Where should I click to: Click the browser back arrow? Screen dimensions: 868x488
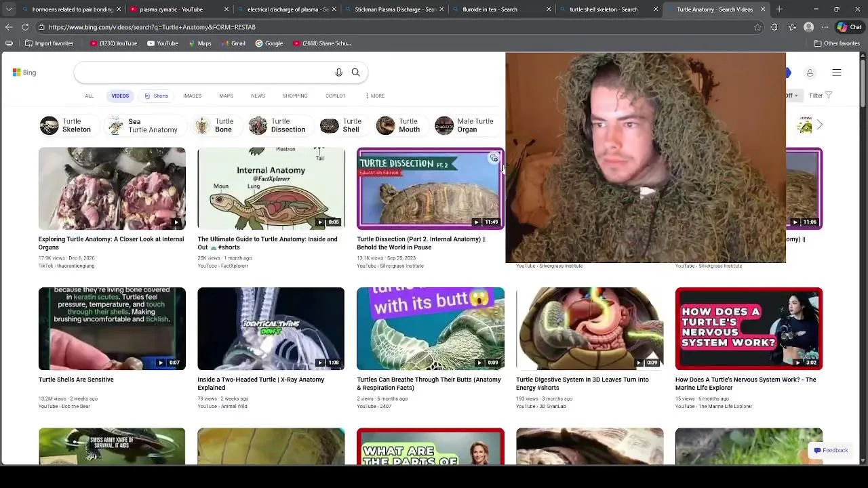point(8,27)
